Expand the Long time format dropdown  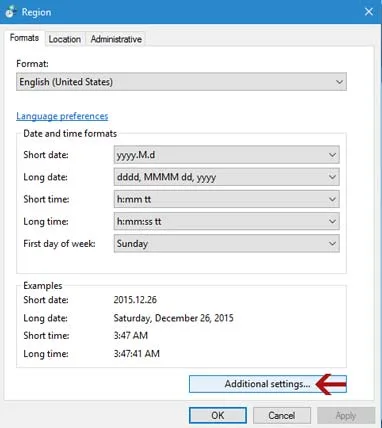[227, 221]
